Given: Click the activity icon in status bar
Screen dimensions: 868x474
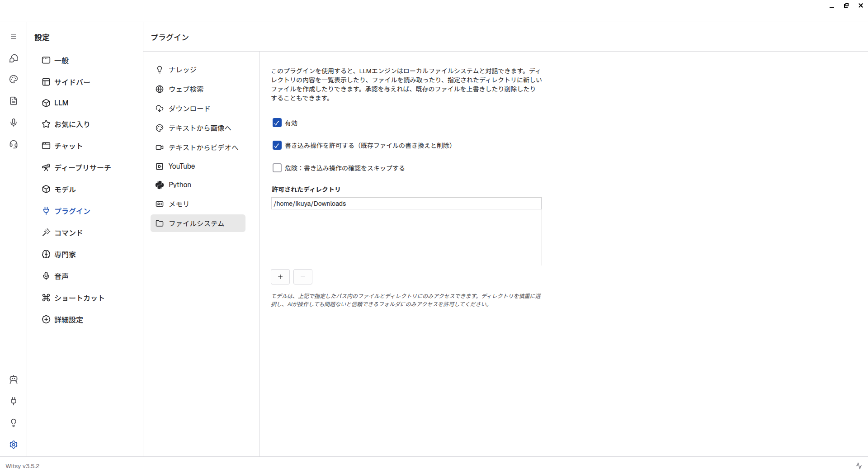Looking at the screenshot, I should 859,465.
